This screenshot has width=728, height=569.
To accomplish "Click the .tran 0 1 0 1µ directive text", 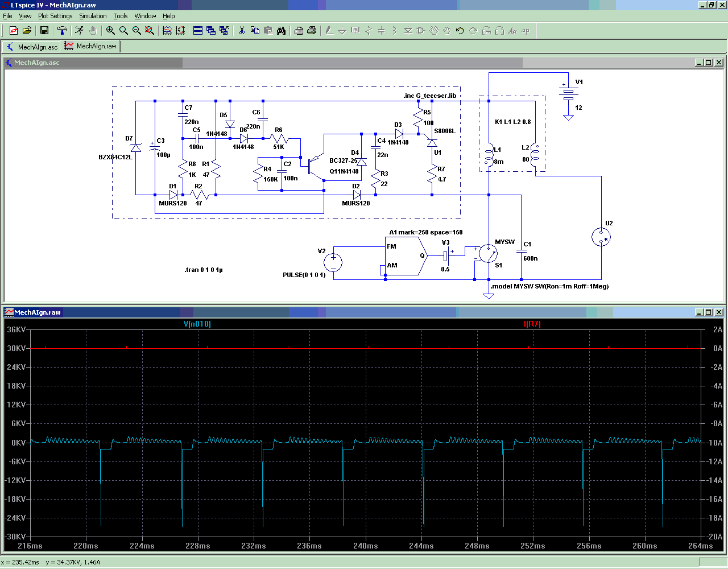I will point(204,270).
